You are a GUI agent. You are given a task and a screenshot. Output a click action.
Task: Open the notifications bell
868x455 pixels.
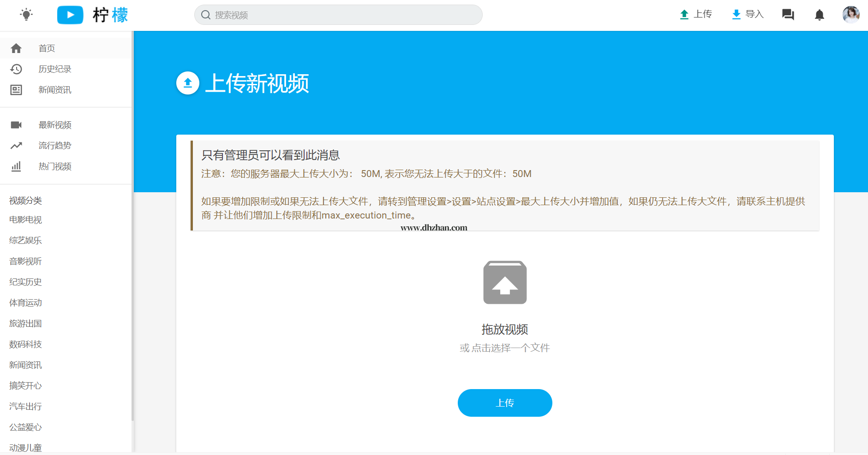click(819, 15)
